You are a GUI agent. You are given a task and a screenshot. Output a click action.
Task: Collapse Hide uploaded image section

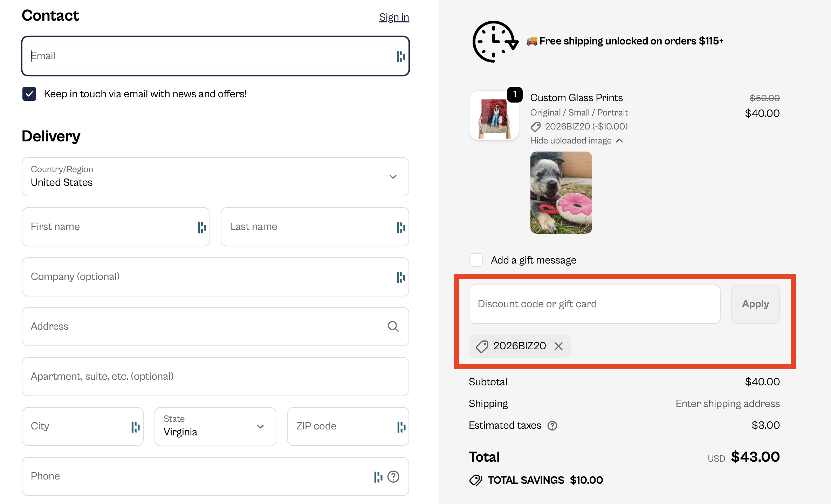[576, 141]
